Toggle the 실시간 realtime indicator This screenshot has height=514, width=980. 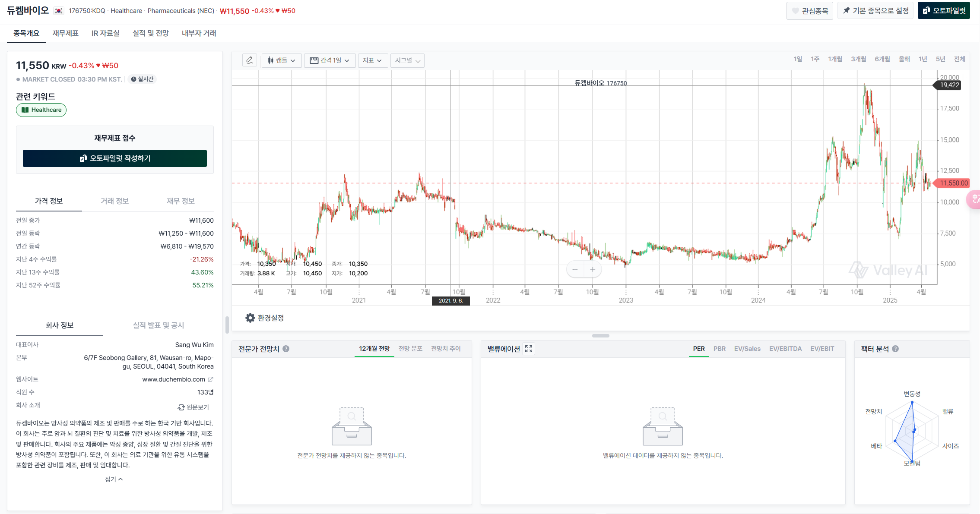[x=142, y=79]
